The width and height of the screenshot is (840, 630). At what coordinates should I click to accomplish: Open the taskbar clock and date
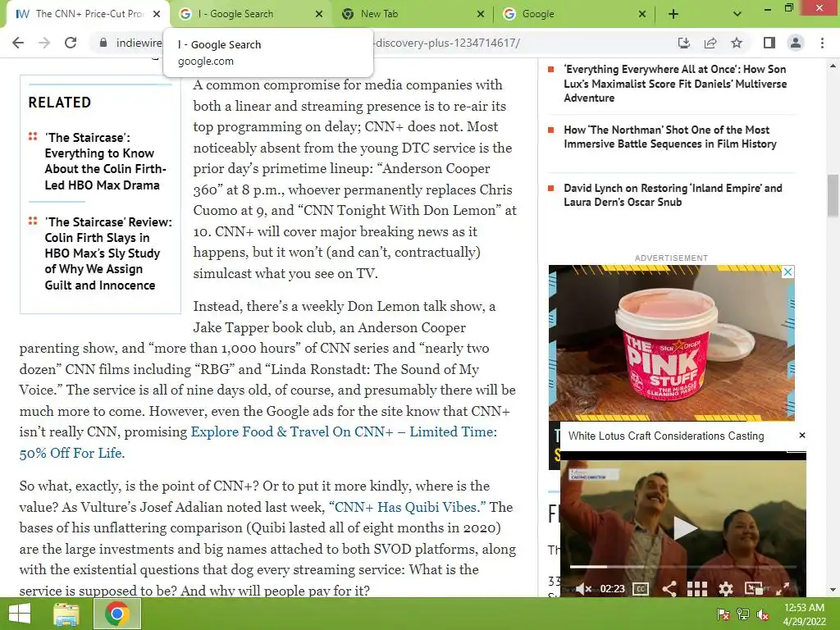point(804,614)
